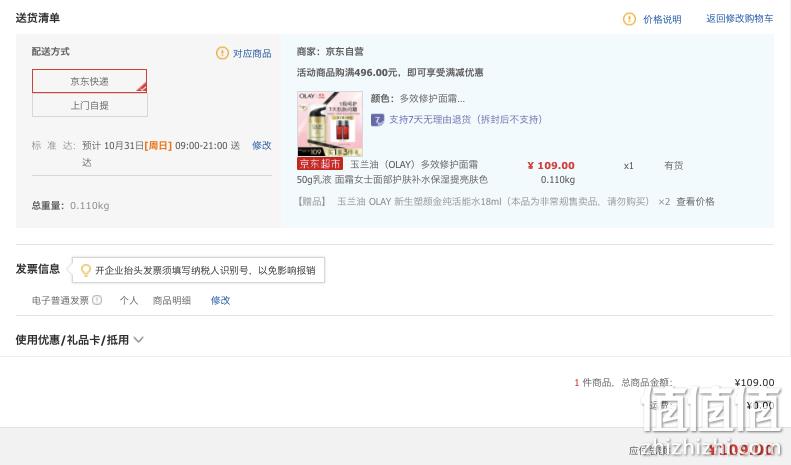The height and width of the screenshot is (465, 791).
Task: Click 修改 next to delivery time
Action: pos(261,145)
